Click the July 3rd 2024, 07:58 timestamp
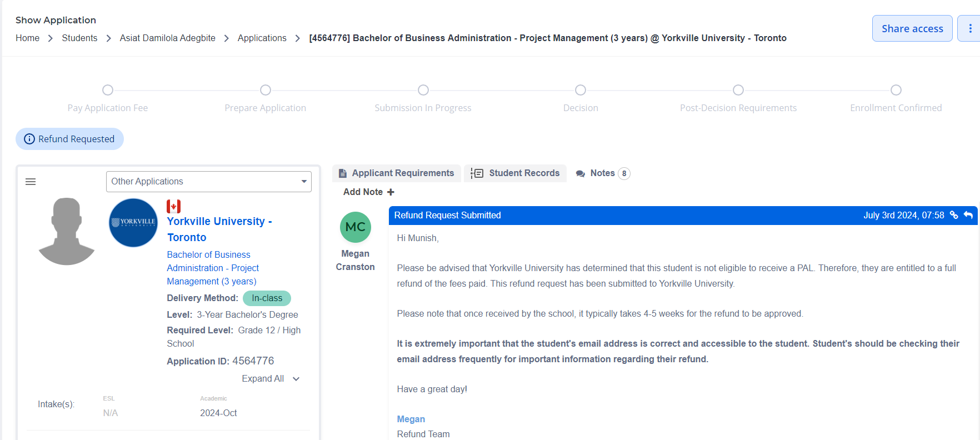This screenshot has width=980, height=440. tap(904, 215)
